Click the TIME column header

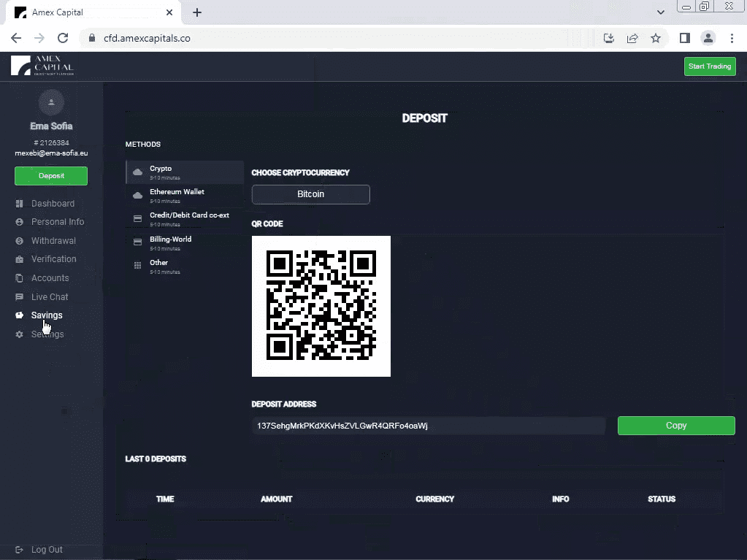coord(165,499)
